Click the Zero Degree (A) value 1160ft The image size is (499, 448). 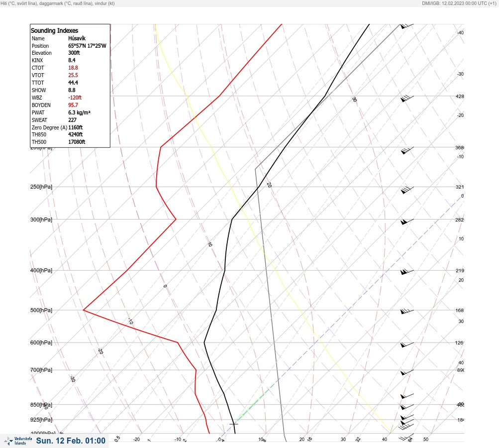pos(76,127)
